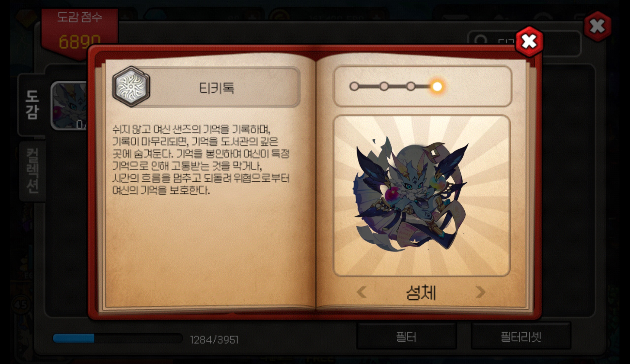Select the third evolution stage dot
Screen dimensions: 630x364
pyautogui.click(x=410, y=86)
